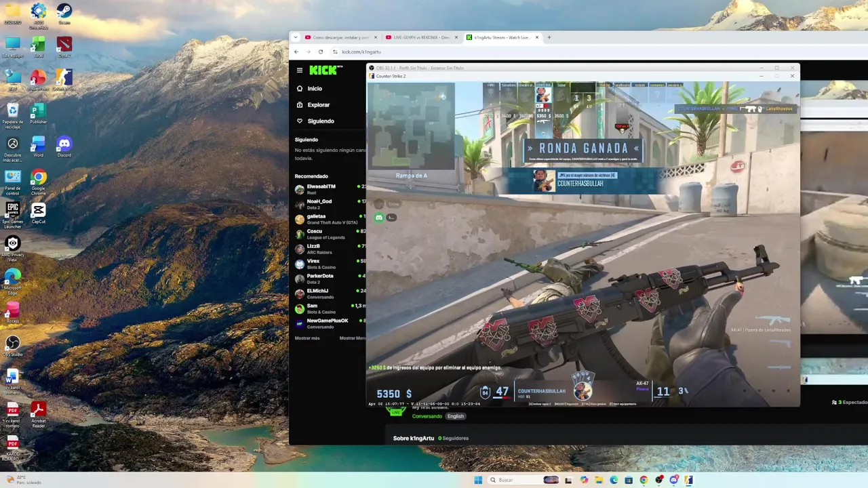Open recommended channel NoaH_God
Viewport: 868px width, 488px height.
click(330, 204)
